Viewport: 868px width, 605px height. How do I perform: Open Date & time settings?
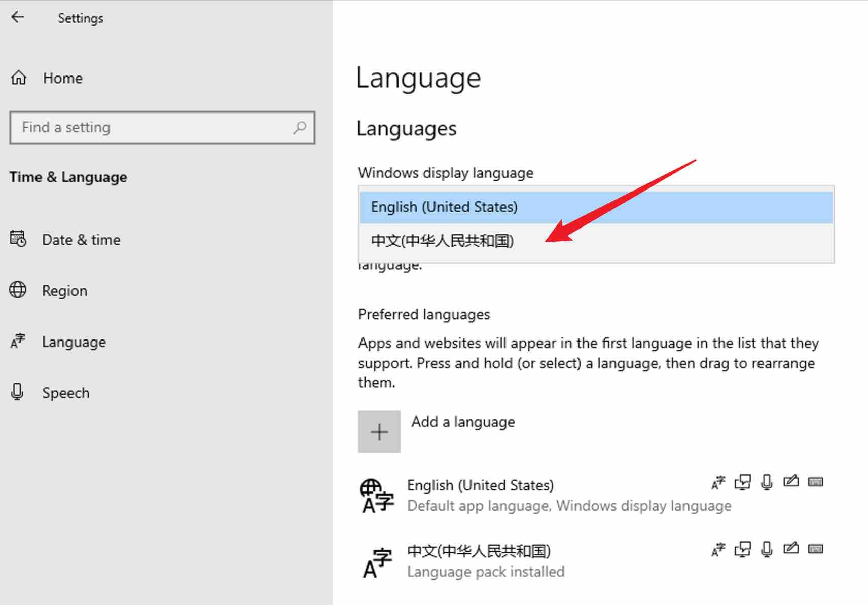click(x=81, y=240)
